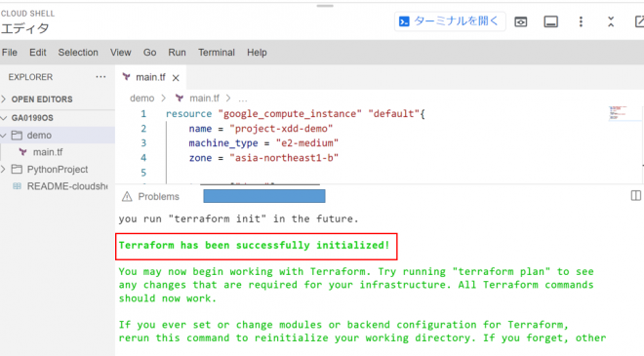Open the Terminal menu

click(x=217, y=53)
